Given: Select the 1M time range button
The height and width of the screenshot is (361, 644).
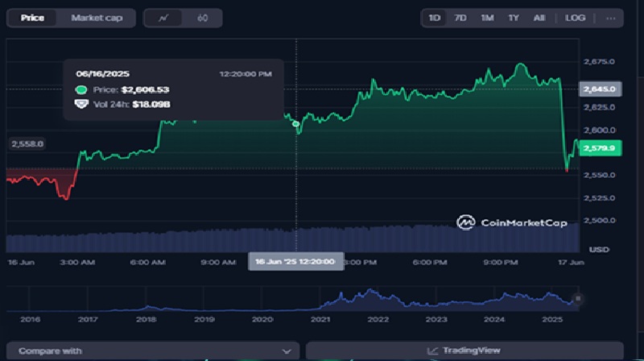Looking at the screenshot, I should coord(487,18).
